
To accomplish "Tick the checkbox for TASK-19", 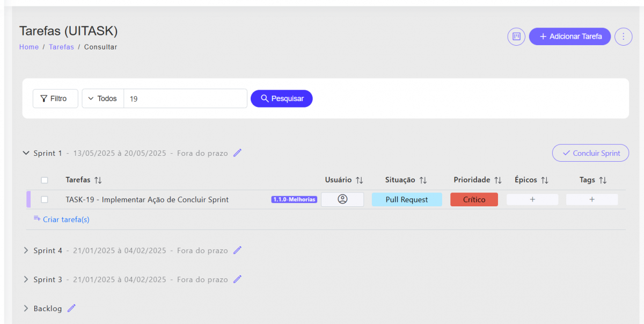I will click(45, 199).
